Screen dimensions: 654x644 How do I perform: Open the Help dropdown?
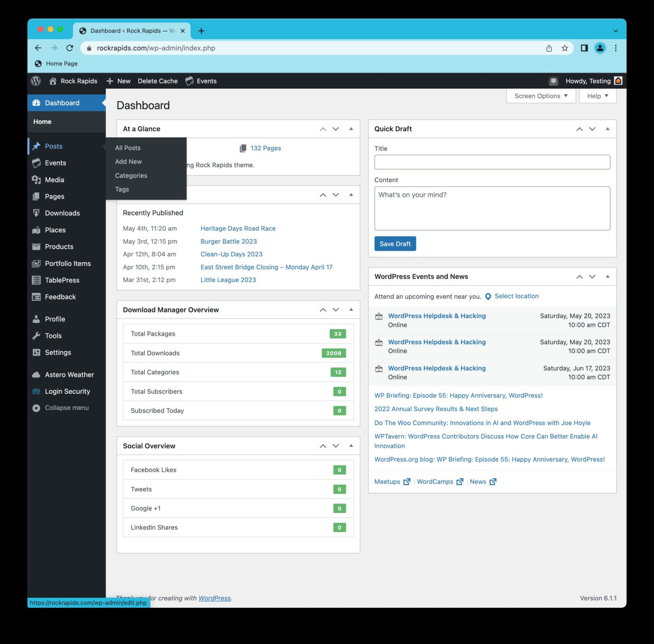pos(597,96)
